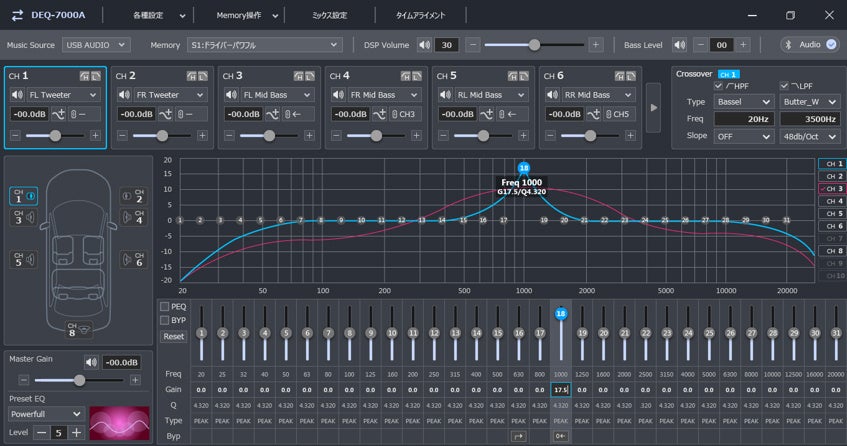Image resolution: width=847 pixels, height=446 pixels.
Task: Mute the DSP Volume speaker icon
Action: 424,45
